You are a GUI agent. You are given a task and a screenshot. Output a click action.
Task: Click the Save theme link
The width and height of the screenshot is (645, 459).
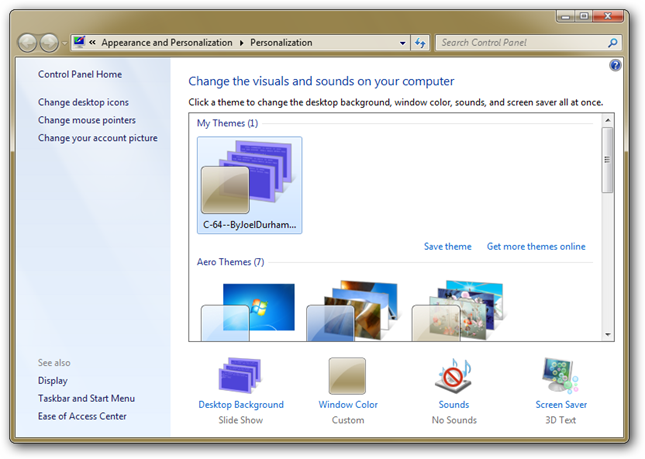coord(448,246)
